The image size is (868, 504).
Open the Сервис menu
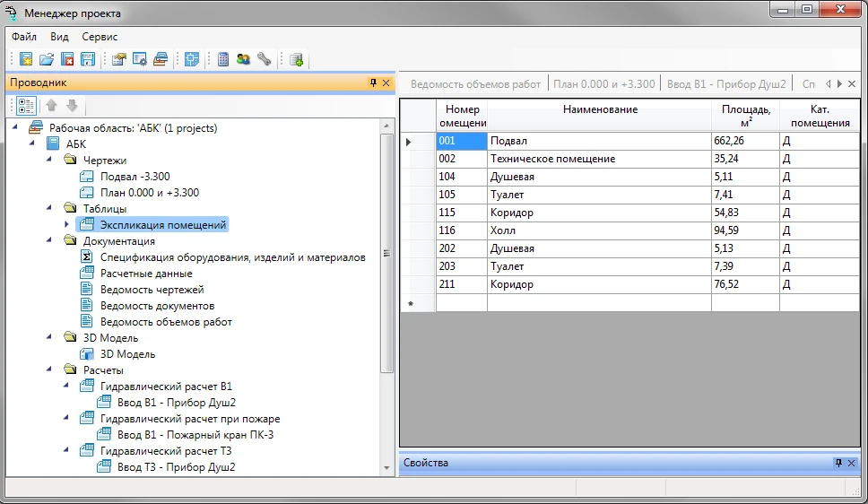click(x=100, y=37)
